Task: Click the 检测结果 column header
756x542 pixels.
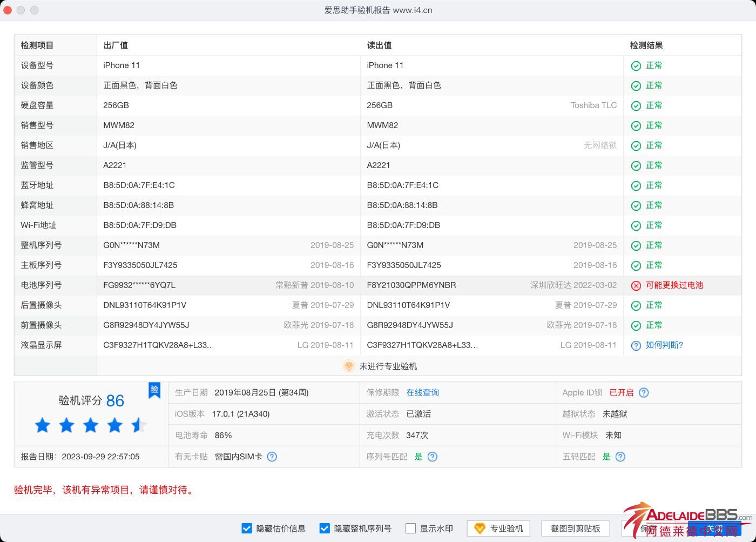Action: pyautogui.click(x=646, y=45)
